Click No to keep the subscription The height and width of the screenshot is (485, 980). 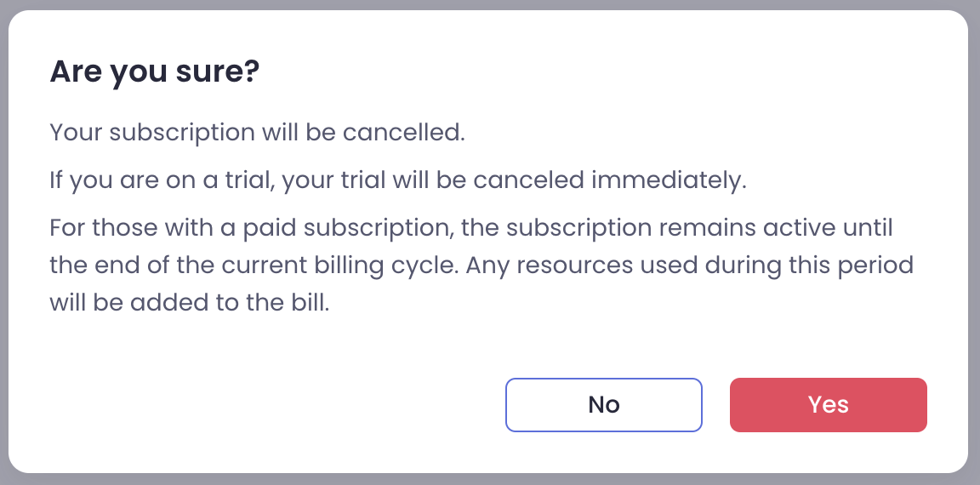[x=603, y=405]
